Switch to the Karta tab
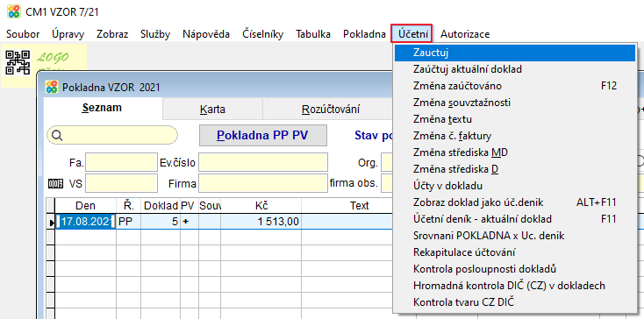 click(212, 110)
